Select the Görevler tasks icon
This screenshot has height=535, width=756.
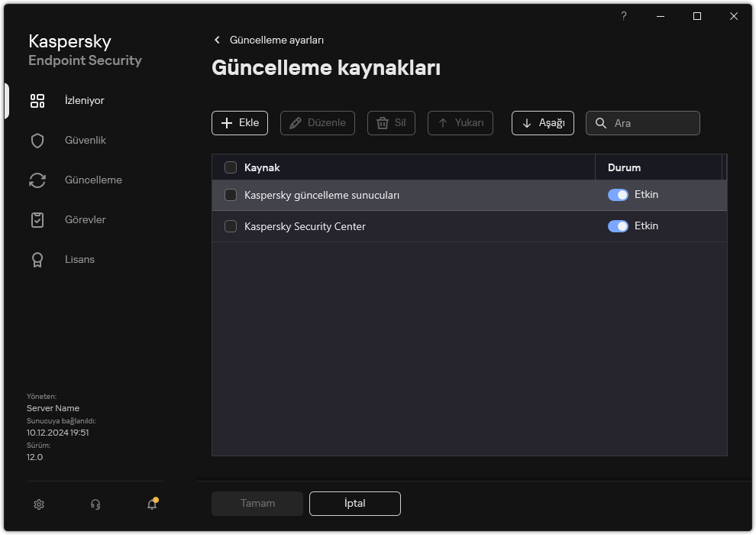84,219
